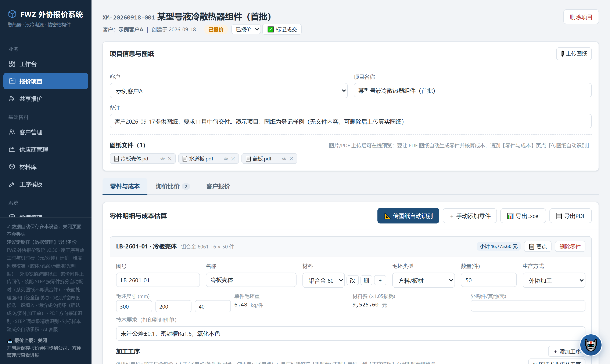Click the 共享报价 people icon

12,99
